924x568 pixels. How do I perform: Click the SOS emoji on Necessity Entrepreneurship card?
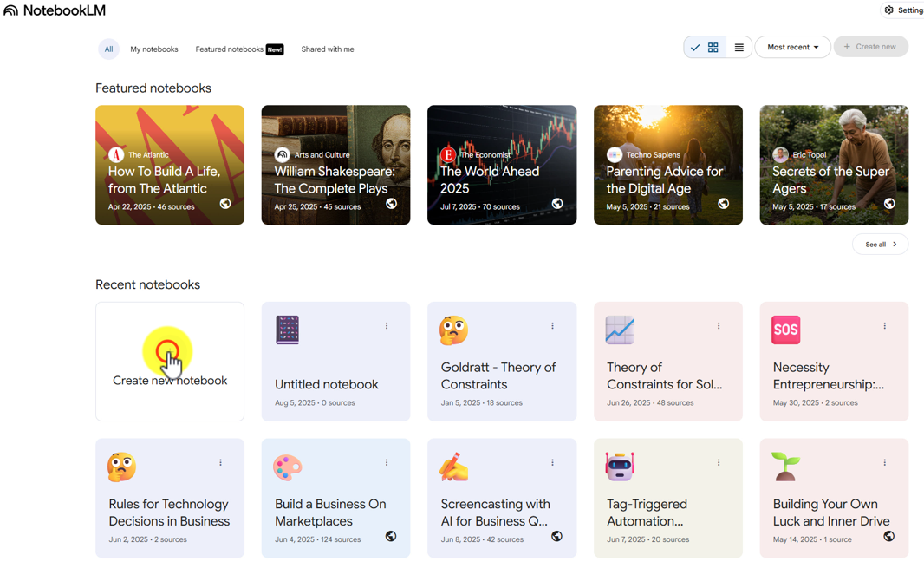(785, 330)
